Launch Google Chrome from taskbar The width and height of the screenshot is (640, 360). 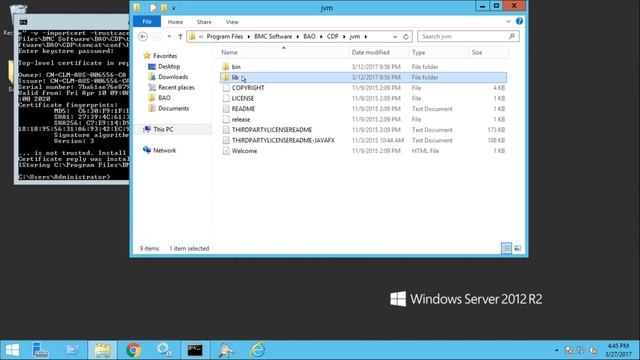tap(133, 350)
